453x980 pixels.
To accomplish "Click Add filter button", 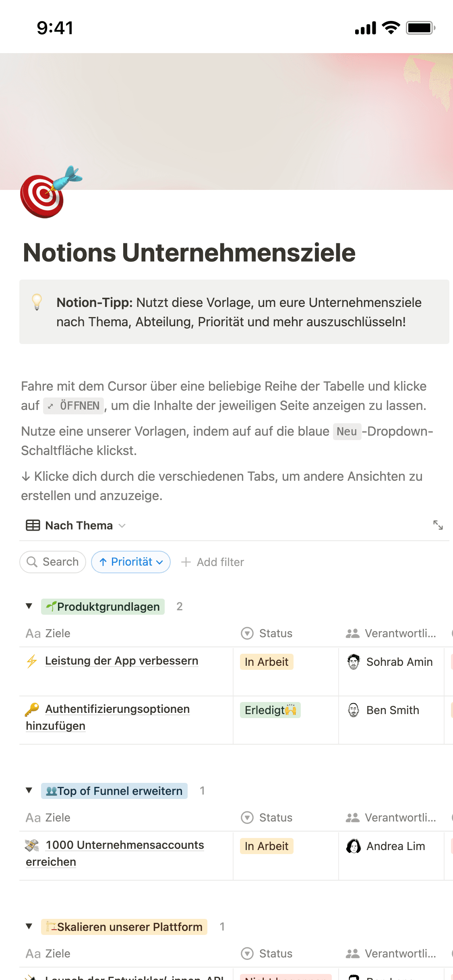I will (213, 562).
